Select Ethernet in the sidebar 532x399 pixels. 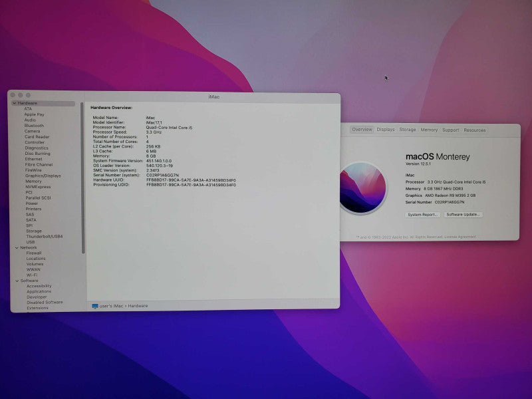pyautogui.click(x=33, y=159)
